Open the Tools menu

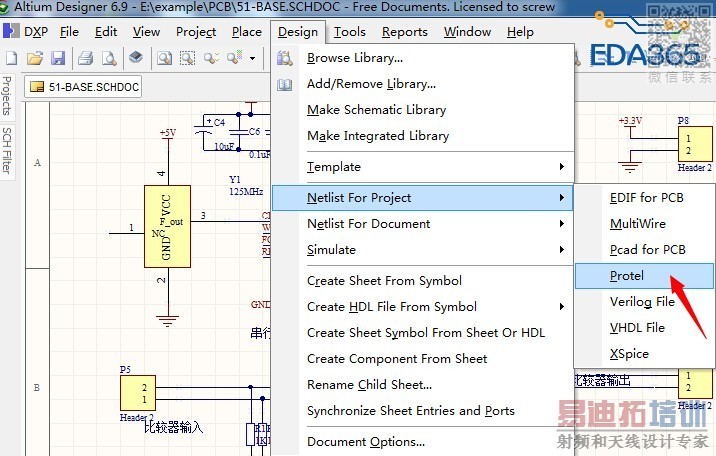coord(349,32)
